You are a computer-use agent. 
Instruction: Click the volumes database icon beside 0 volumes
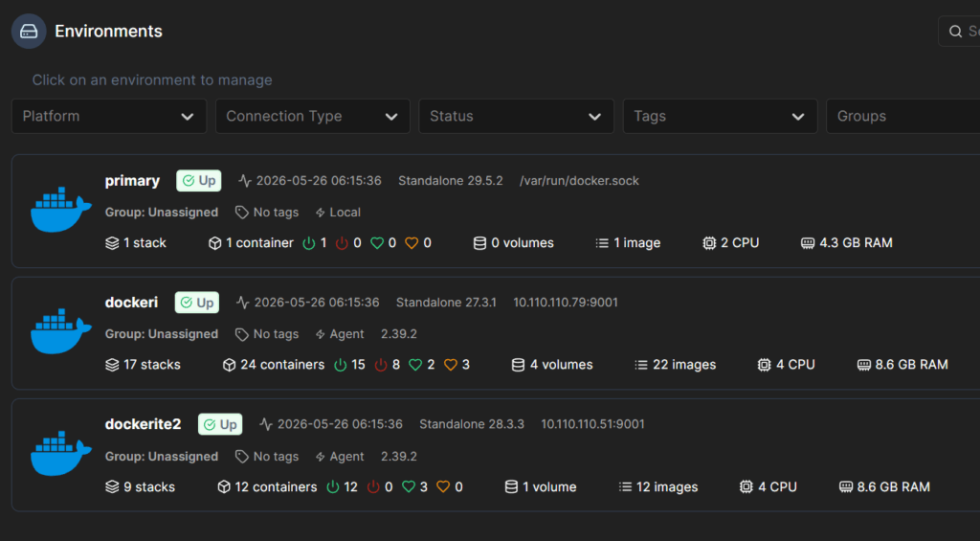click(x=479, y=243)
